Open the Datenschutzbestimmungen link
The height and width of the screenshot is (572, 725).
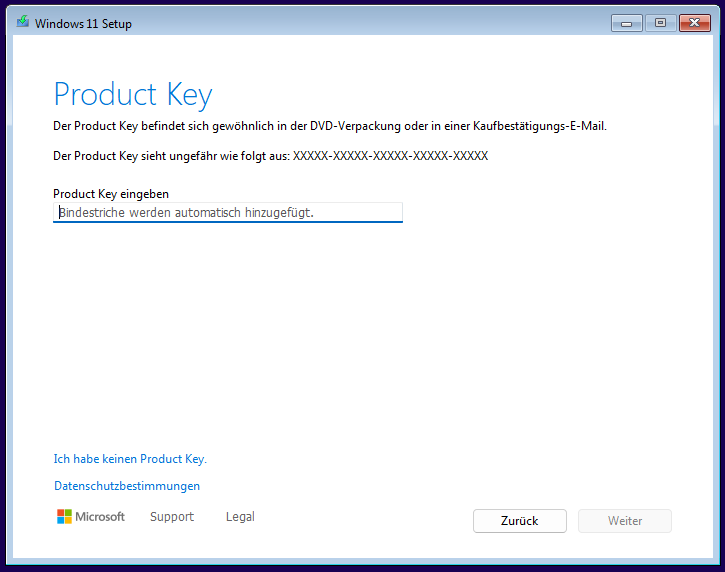point(127,486)
